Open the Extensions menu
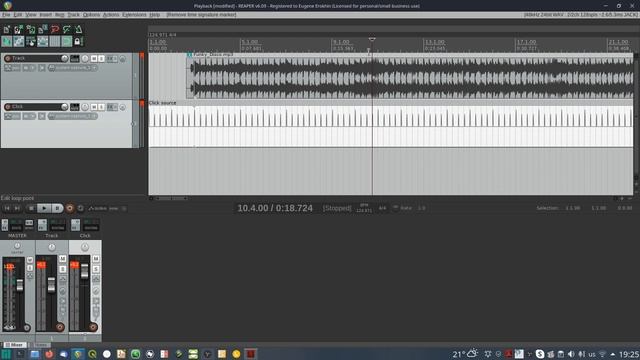This screenshot has height=360, width=640. point(134,15)
